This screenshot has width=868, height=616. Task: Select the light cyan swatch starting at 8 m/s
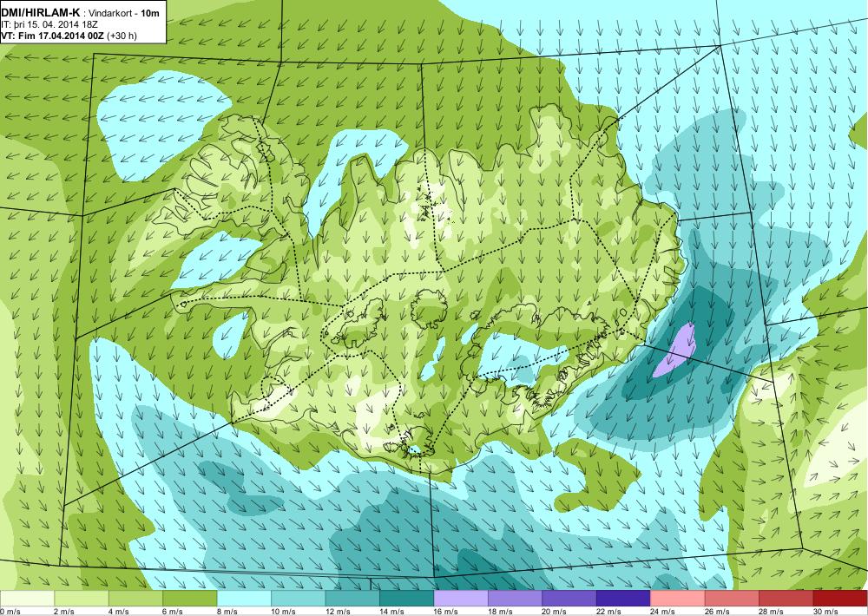[244, 599]
